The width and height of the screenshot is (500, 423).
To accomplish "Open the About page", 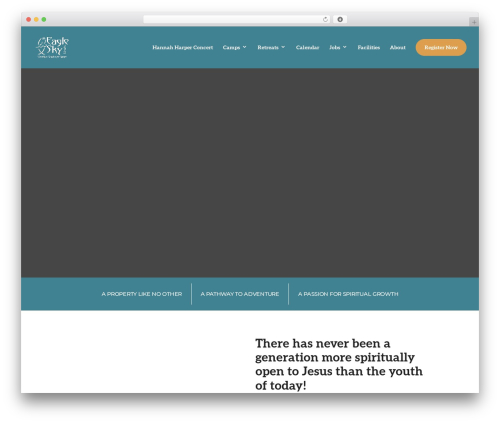I will tap(398, 47).
